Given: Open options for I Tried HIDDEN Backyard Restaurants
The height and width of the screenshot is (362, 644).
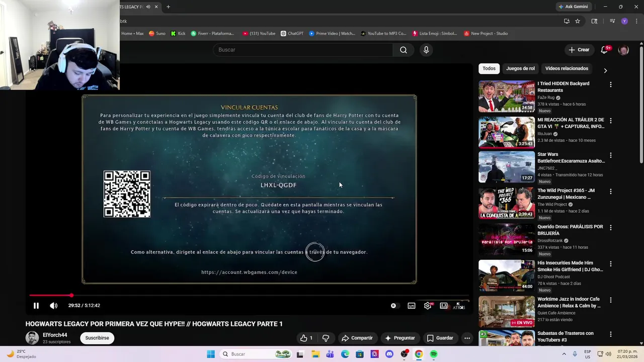Looking at the screenshot, I should point(611,85).
